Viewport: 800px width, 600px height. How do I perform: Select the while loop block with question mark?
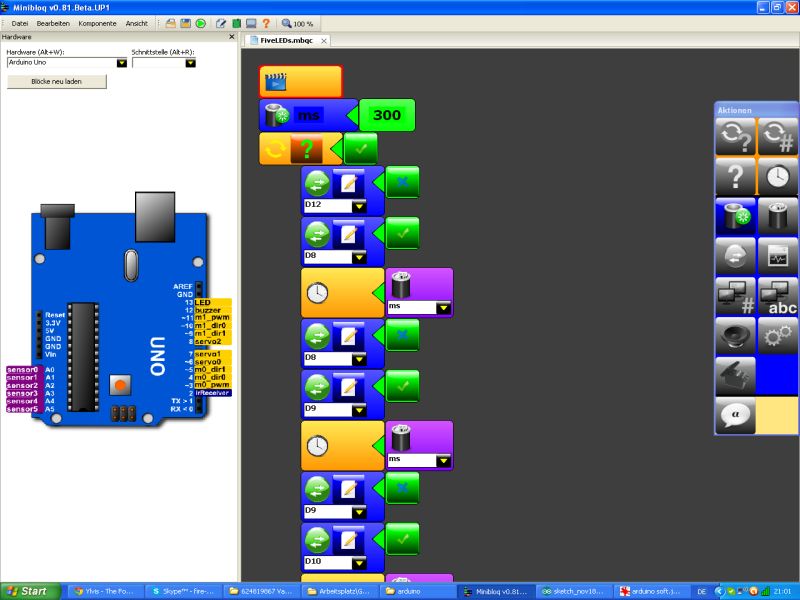click(x=301, y=148)
